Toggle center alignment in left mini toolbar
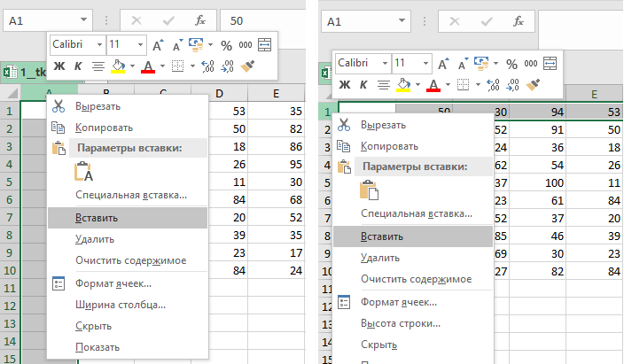The height and width of the screenshot is (364, 624). pyautogui.click(x=97, y=66)
